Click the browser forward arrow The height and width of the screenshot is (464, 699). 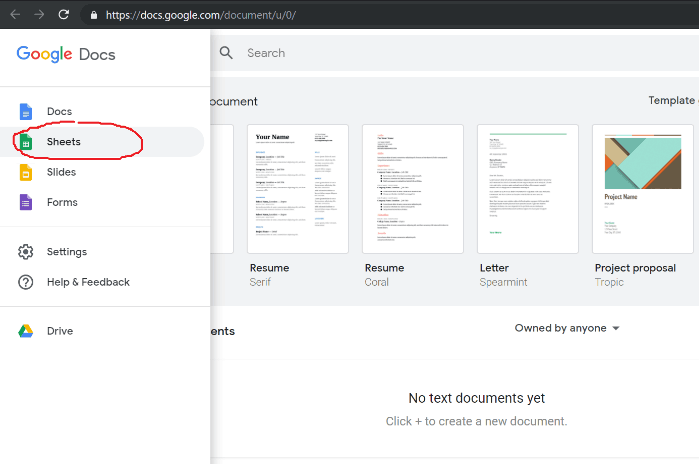tap(39, 15)
